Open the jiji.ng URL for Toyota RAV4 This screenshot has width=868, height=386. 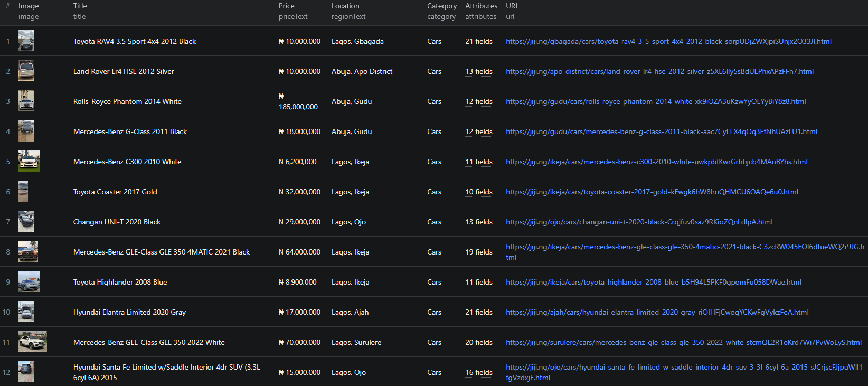668,41
